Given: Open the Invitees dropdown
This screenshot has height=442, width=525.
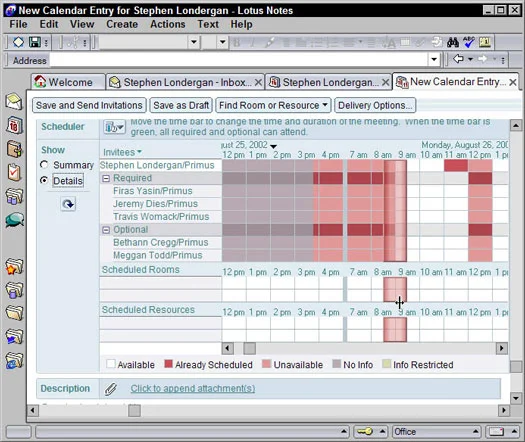Looking at the screenshot, I should click(122, 152).
